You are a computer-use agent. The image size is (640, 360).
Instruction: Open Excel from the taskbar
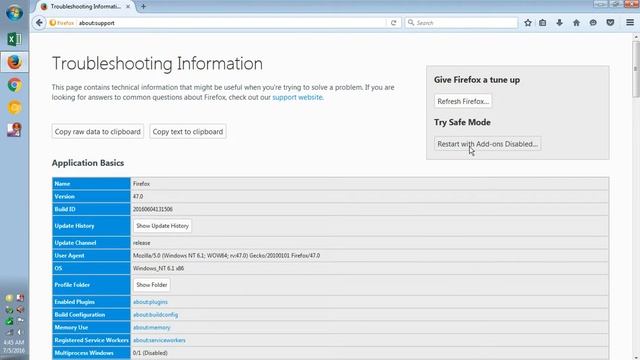[x=14, y=39]
